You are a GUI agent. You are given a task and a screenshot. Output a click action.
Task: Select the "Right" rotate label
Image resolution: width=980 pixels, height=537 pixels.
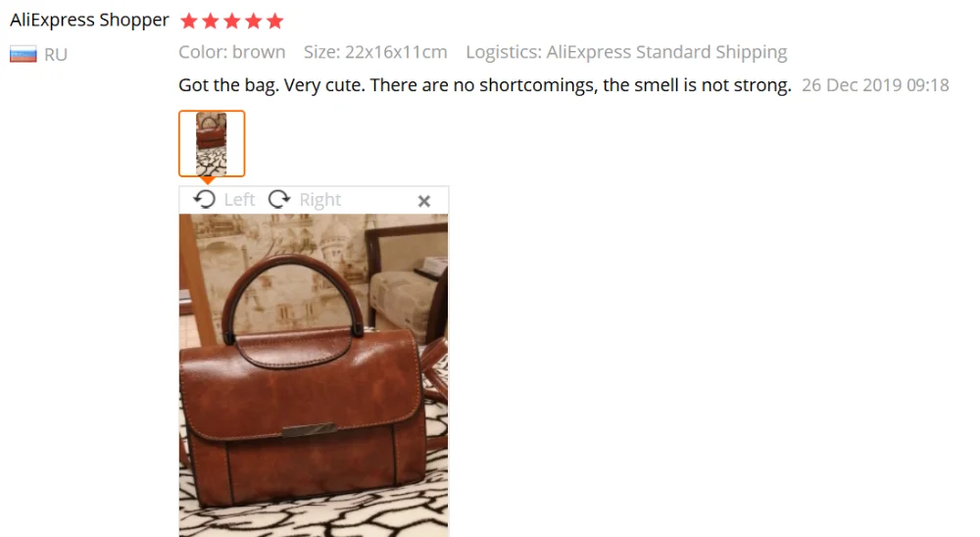(x=320, y=200)
